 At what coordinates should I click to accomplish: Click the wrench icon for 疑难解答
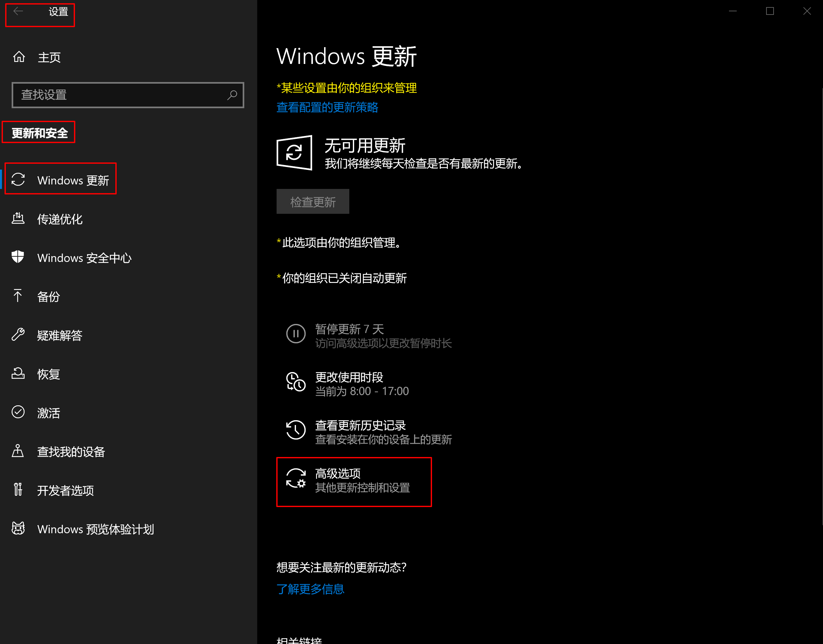point(18,335)
